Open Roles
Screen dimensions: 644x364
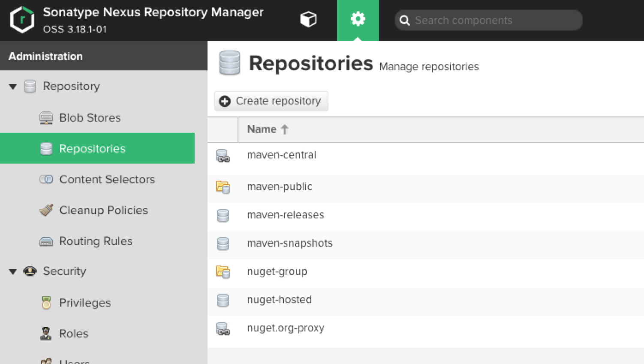pos(74,334)
